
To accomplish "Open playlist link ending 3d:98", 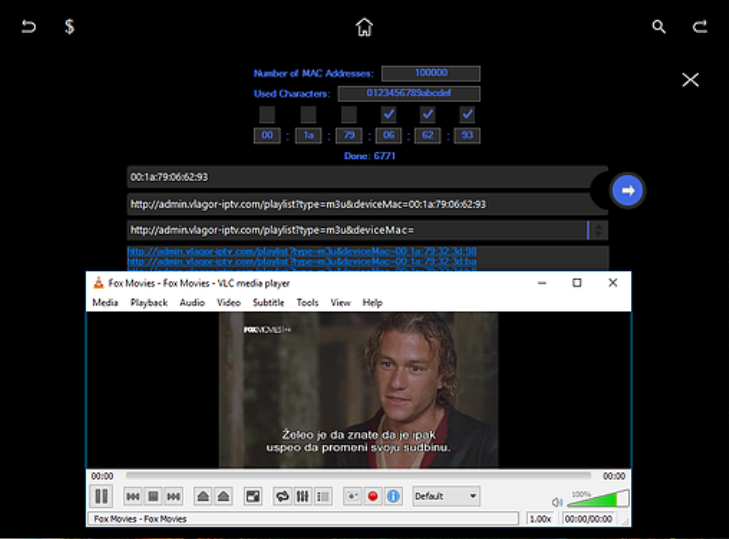I will (302, 251).
